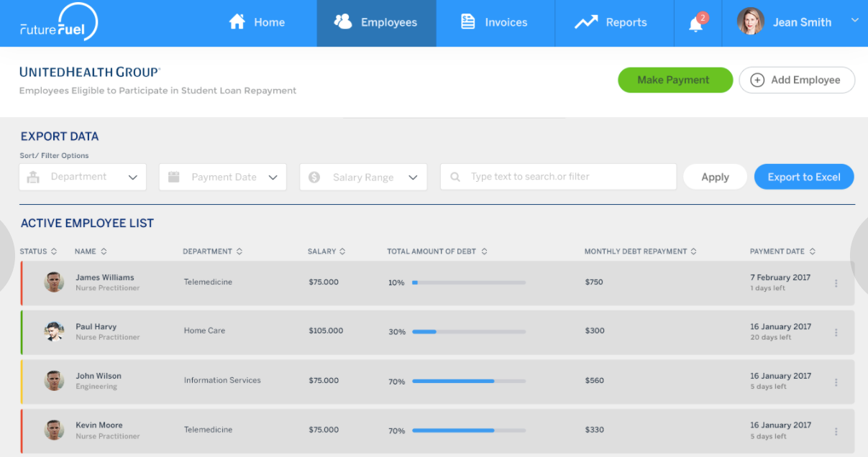
Task: Click James Williams' 10% debt progress bar
Action: [x=469, y=282]
